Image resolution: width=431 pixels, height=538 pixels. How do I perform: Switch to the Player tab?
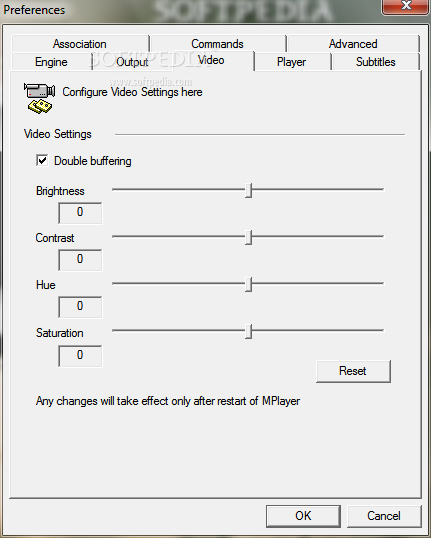(x=292, y=62)
